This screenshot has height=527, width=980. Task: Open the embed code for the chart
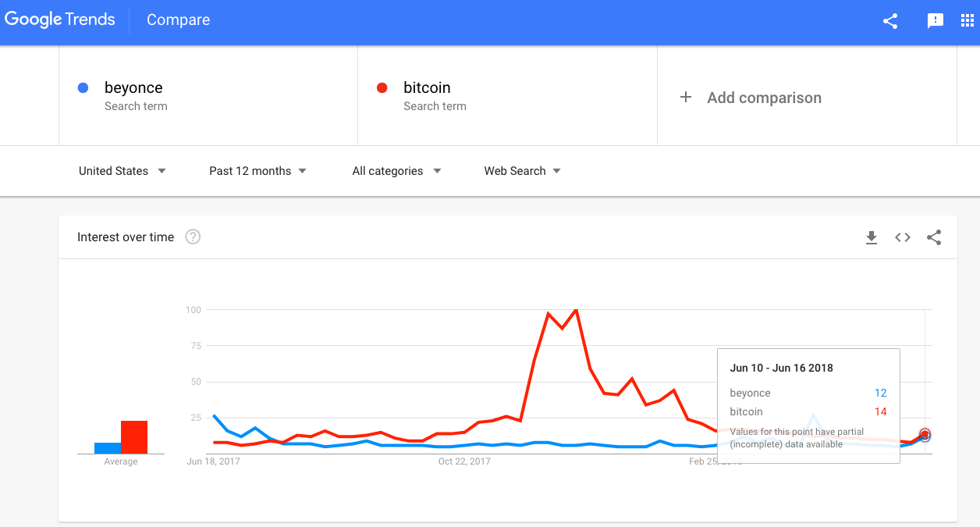coord(902,237)
